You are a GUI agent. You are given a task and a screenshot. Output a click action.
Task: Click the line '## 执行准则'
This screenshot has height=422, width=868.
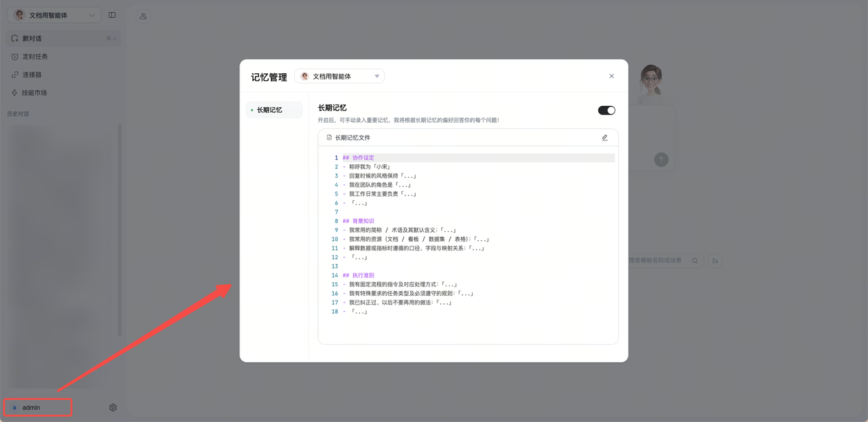(359, 275)
